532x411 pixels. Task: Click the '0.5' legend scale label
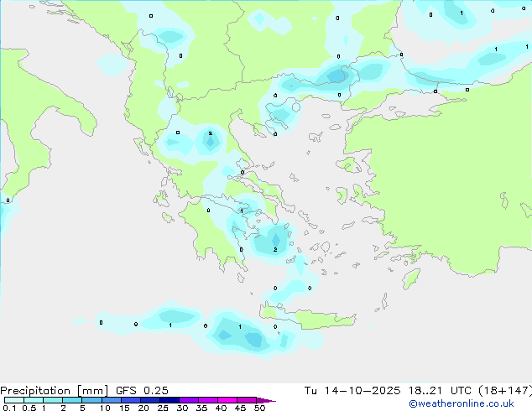click(29, 408)
